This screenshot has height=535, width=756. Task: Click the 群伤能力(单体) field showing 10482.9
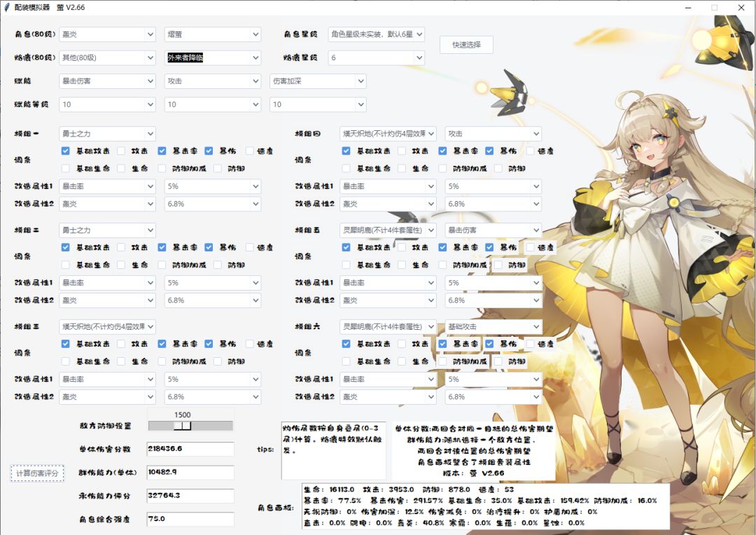pos(190,472)
